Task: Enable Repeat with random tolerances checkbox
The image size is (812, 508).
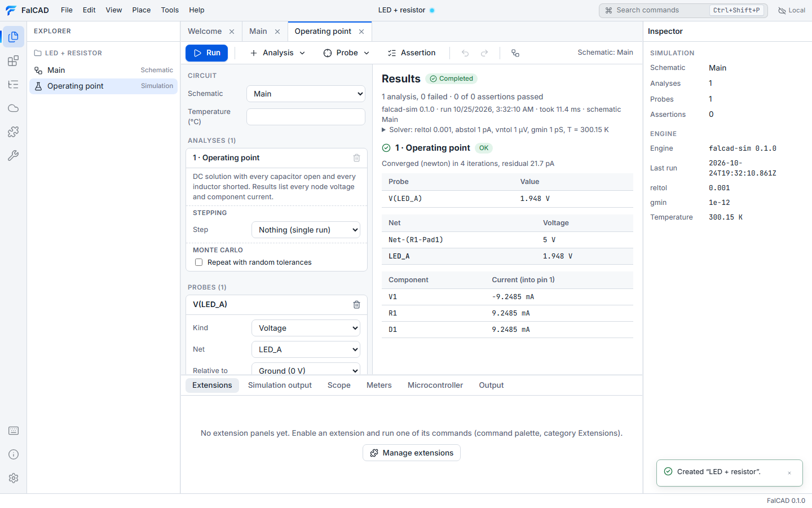Action: (x=198, y=262)
